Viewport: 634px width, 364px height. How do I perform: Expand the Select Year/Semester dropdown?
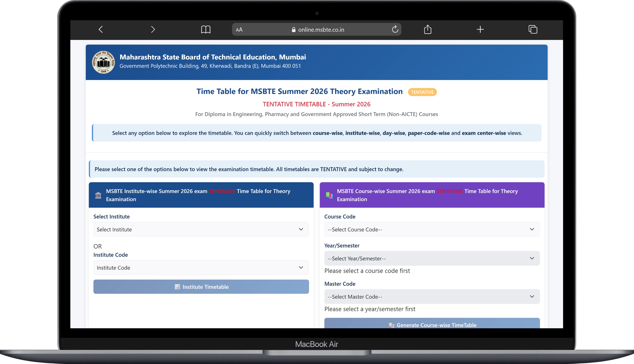[432, 259]
